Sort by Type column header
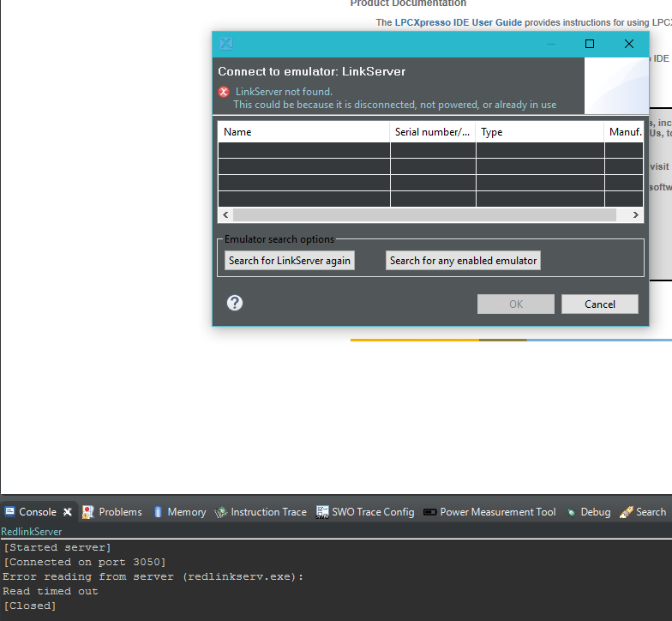Viewport: 672px width, 621px height. click(540, 132)
